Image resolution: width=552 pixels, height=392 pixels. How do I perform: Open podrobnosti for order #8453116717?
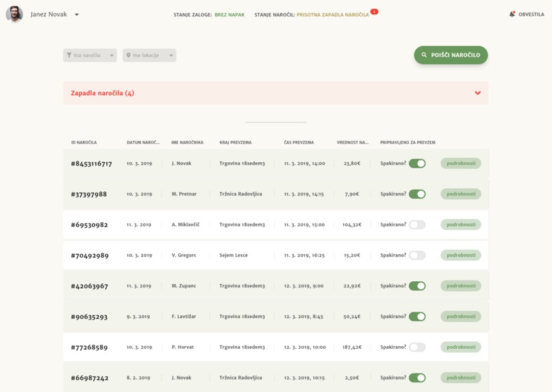tap(461, 164)
